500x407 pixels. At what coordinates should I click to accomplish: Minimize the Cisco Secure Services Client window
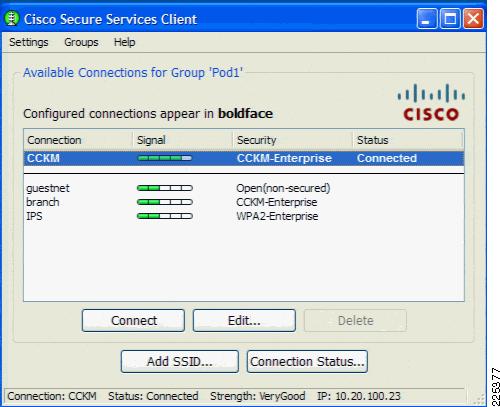[427, 19]
